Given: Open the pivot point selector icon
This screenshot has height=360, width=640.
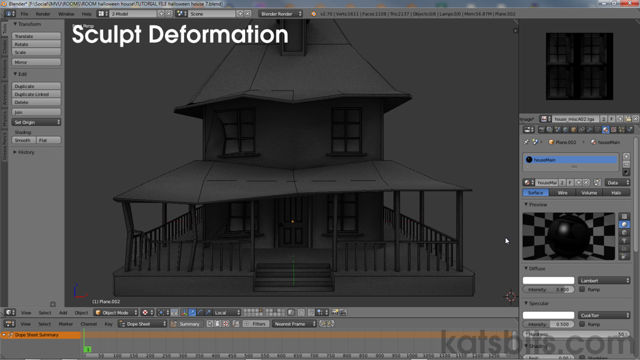Looking at the screenshot, I should click(163, 313).
